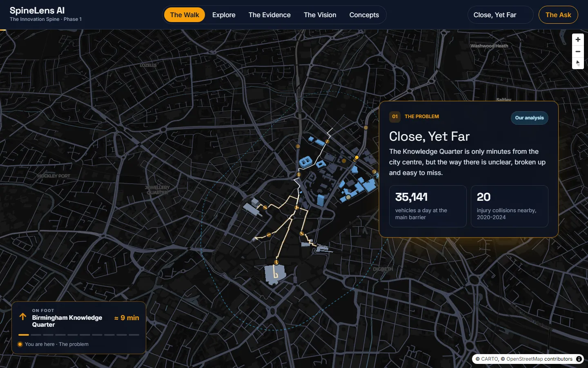588x368 pixels.
Task: Click the 'Close, Yet Far' card heading
Action: coord(429,136)
